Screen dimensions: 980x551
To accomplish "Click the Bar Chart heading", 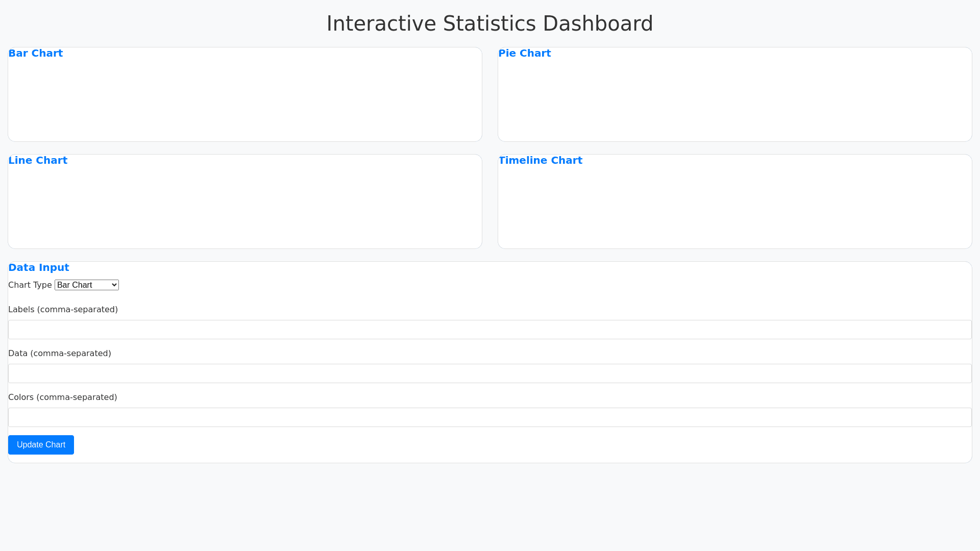I will tap(36, 54).
